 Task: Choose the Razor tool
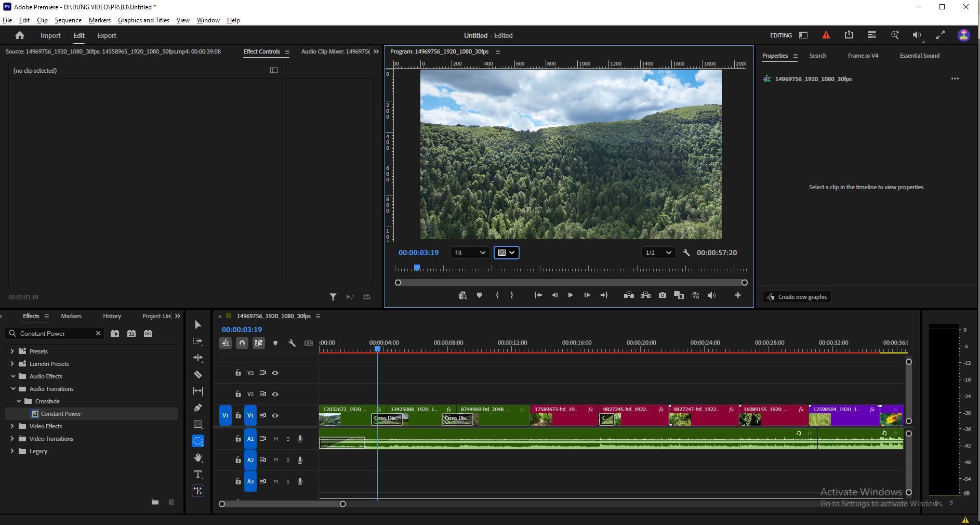pos(198,375)
